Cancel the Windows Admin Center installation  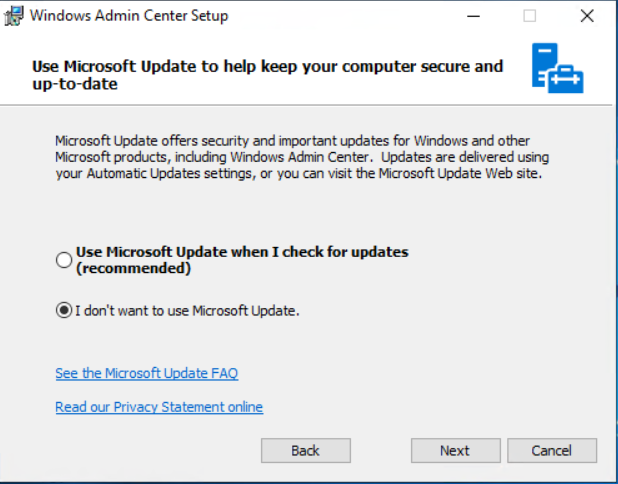pos(551,451)
